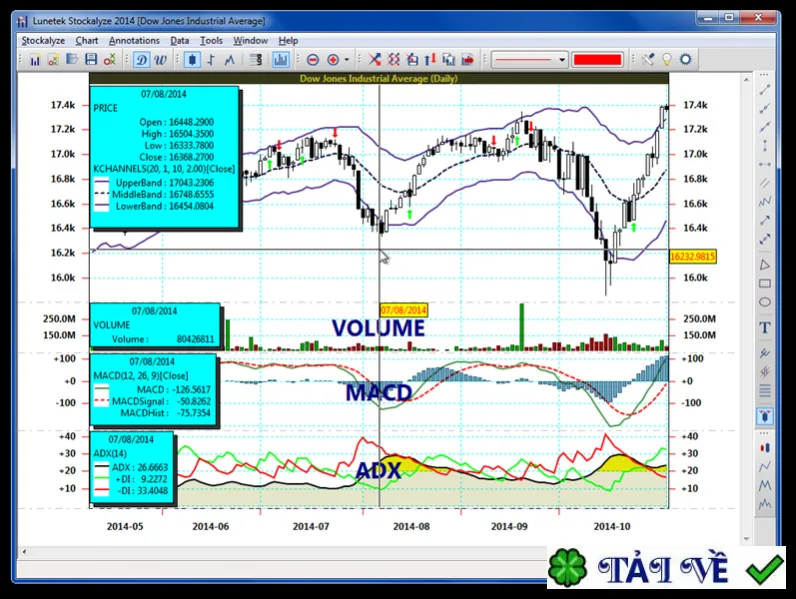Image resolution: width=796 pixels, height=599 pixels.
Task: Open the Annotations menu
Action: (134, 41)
